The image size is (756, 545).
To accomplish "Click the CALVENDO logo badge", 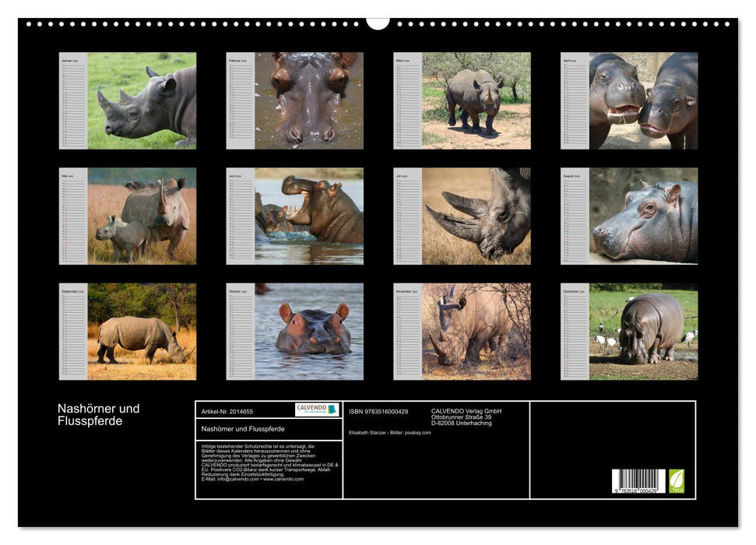I will (x=317, y=410).
